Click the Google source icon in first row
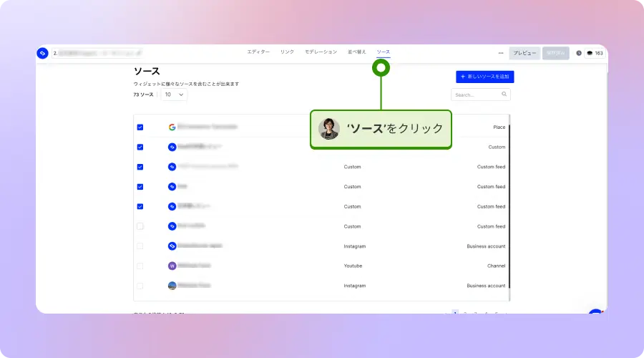Image resolution: width=644 pixels, height=358 pixels. [172, 127]
